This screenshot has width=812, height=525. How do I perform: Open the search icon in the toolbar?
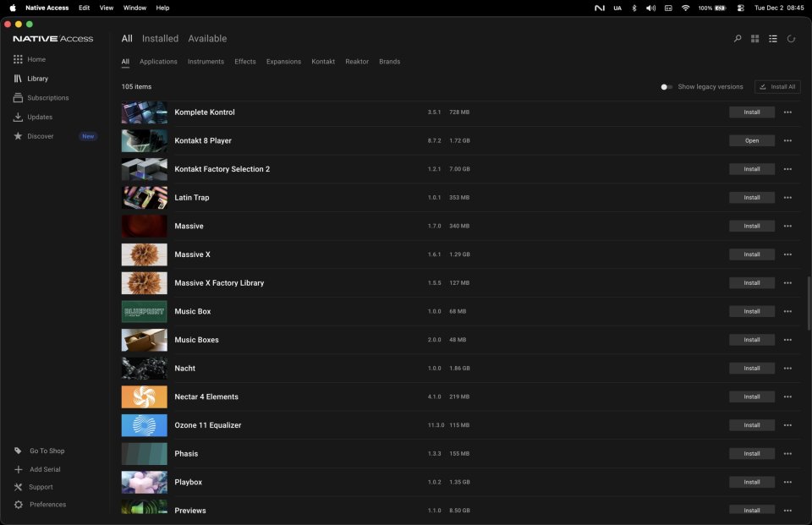[x=737, y=39]
